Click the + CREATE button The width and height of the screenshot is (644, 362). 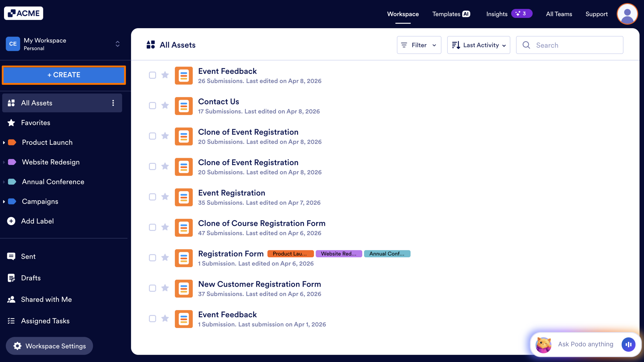63,75
